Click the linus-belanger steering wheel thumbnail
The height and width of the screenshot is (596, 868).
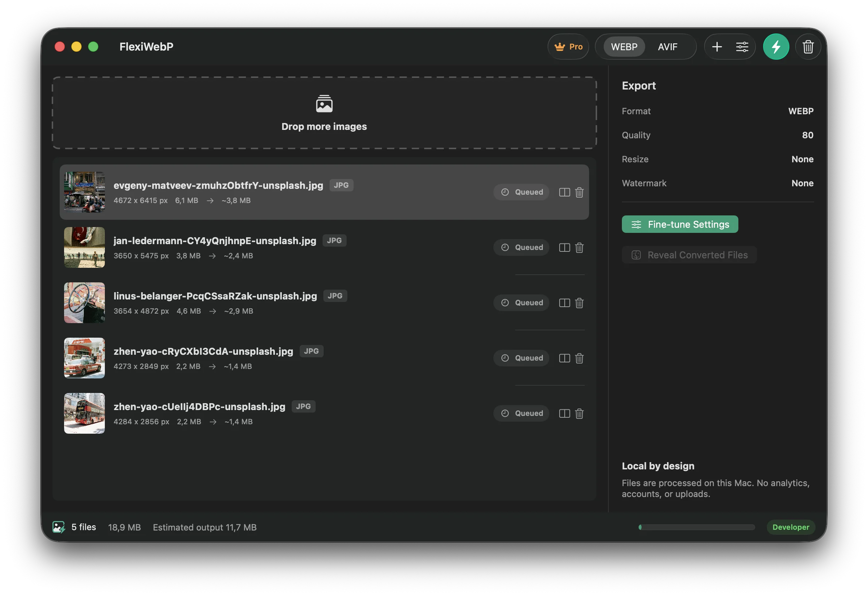[84, 303]
